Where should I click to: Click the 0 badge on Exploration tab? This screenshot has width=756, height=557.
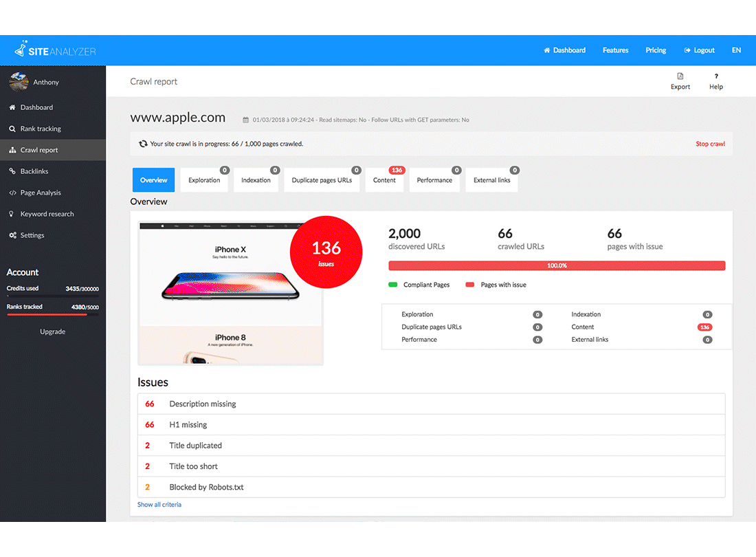pyautogui.click(x=225, y=171)
